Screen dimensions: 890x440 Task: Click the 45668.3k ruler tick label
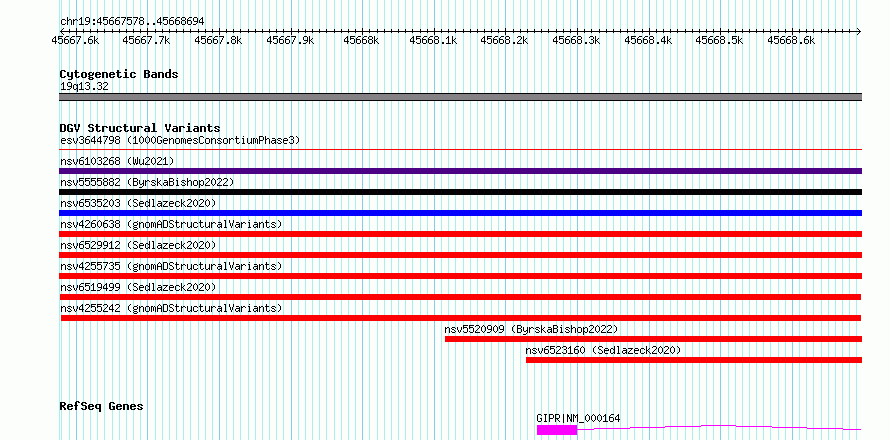pos(577,40)
